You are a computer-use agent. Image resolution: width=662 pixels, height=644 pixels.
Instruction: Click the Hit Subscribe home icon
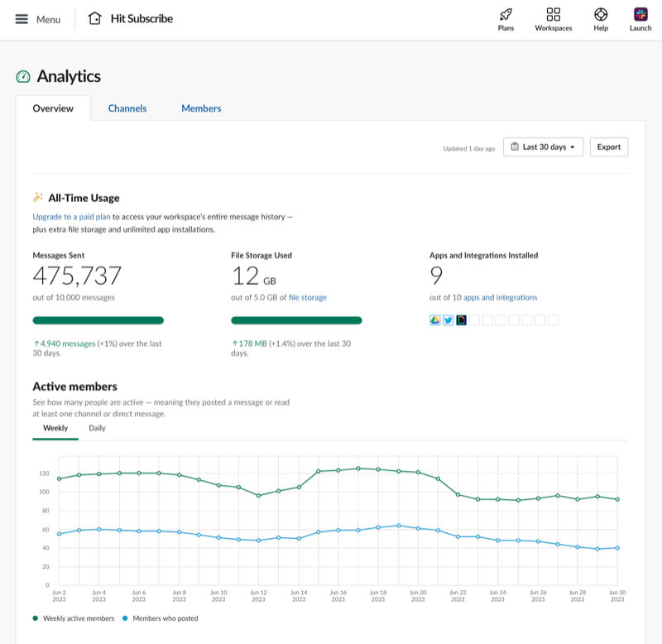click(x=95, y=18)
